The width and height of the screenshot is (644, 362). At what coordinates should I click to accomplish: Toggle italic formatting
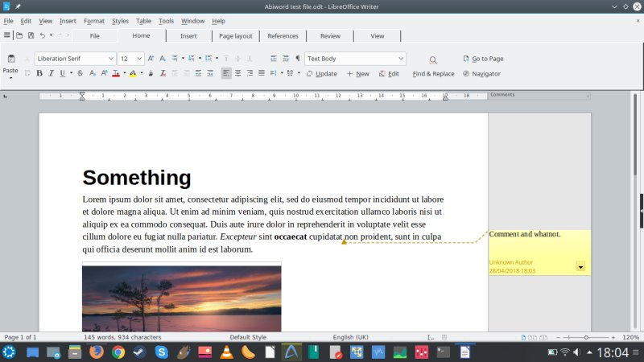point(51,73)
